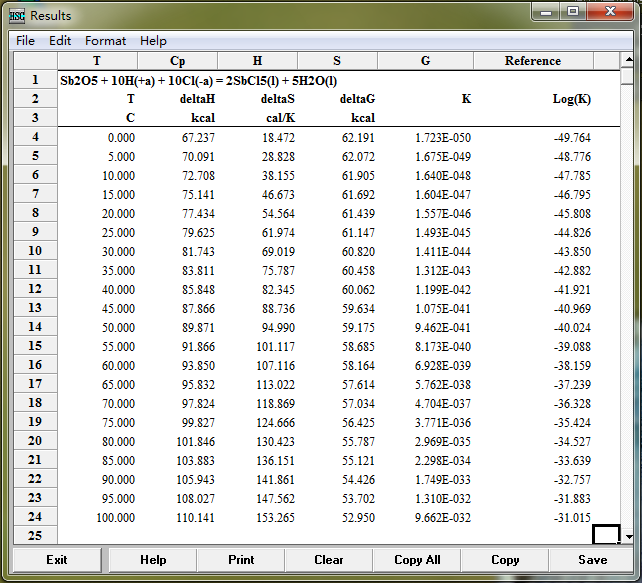Image resolution: width=642 pixels, height=583 pixels.
Task: Click cell with value -40.024
Action: click(572, 328)
